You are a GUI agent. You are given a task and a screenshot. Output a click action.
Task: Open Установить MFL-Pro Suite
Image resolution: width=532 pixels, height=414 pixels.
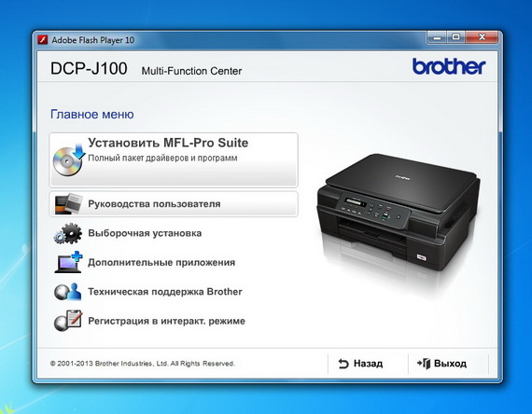pyautogui.click(x=174, y=160)
